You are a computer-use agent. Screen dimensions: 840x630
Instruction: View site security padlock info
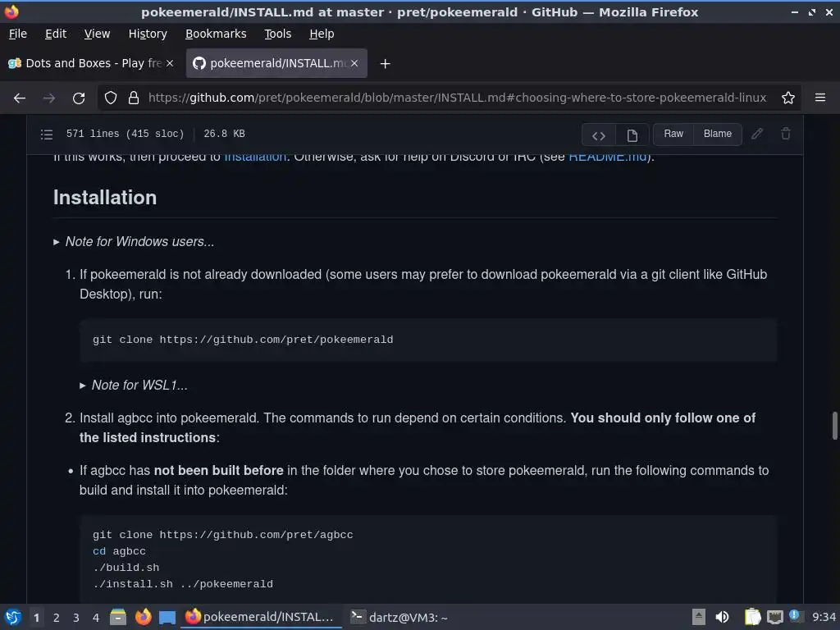134,98
